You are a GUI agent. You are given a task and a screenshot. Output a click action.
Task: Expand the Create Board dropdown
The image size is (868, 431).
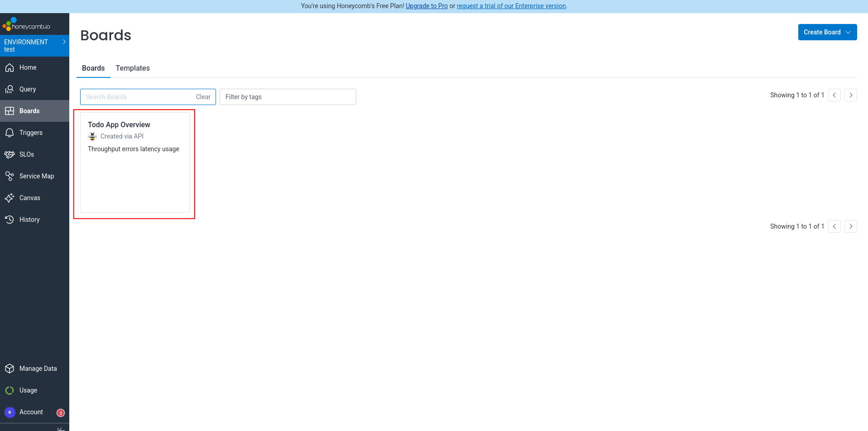point(827,32)
